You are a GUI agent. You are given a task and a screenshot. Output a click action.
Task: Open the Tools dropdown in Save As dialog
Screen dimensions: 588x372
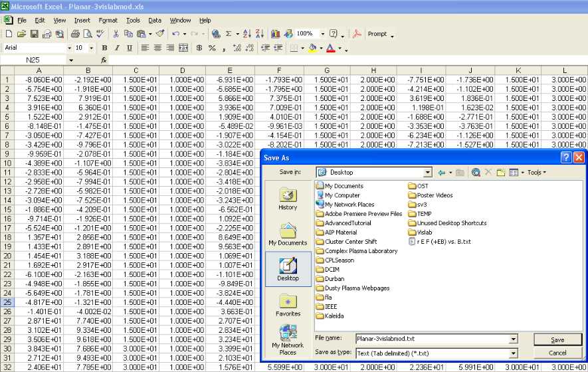(x=536, y=173)
